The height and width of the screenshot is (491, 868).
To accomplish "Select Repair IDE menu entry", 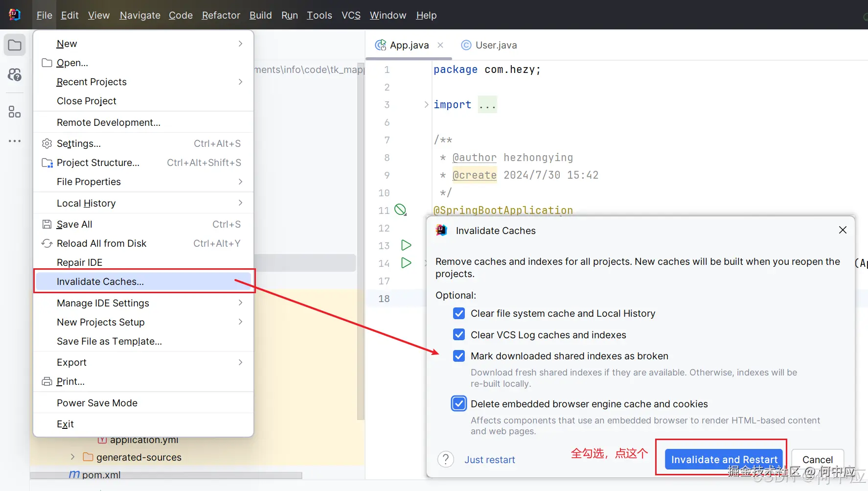I will coord(143,262).
